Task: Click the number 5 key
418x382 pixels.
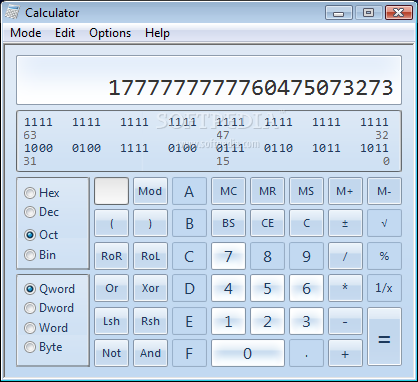Action: (x=267, y=288)
